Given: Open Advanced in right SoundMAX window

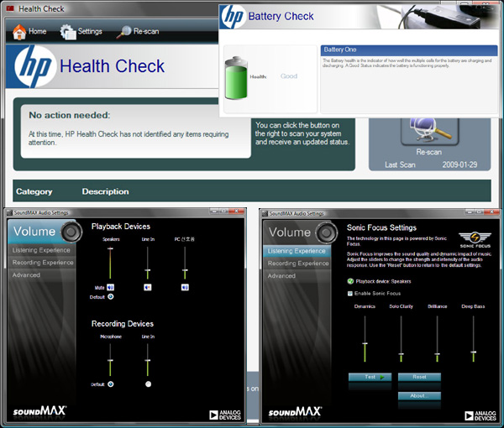Looking at the screenshot, I should click(x=297, y=276).
